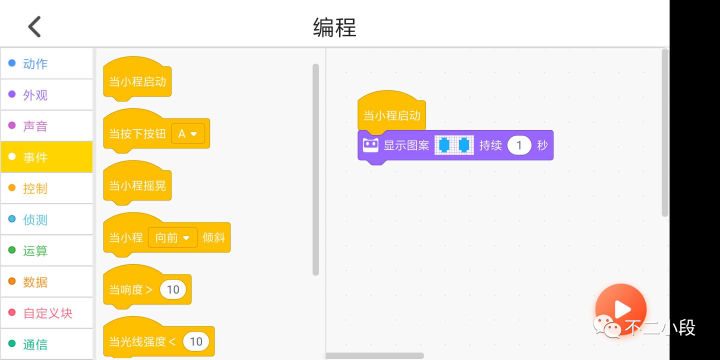Click the 1 seconds input on the purple block
Viewport: 720px width, 360px height.
point(519,146)
